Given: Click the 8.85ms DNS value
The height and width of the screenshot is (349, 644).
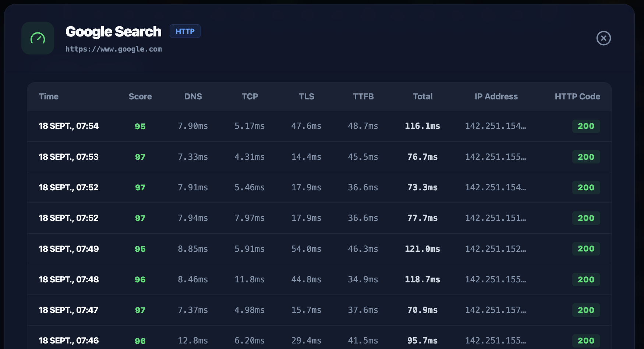Looking at the screenshot, I should 193,249.
